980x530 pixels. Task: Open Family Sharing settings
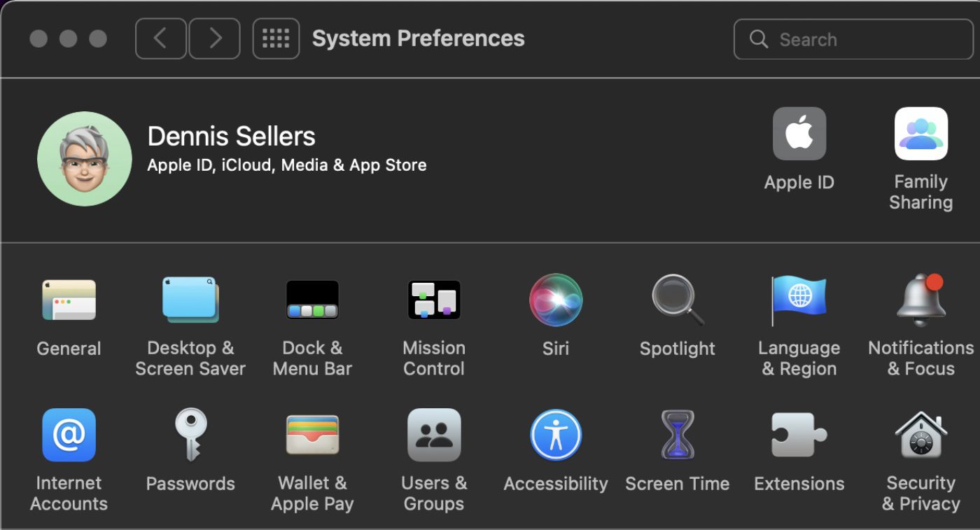[920, 134]
